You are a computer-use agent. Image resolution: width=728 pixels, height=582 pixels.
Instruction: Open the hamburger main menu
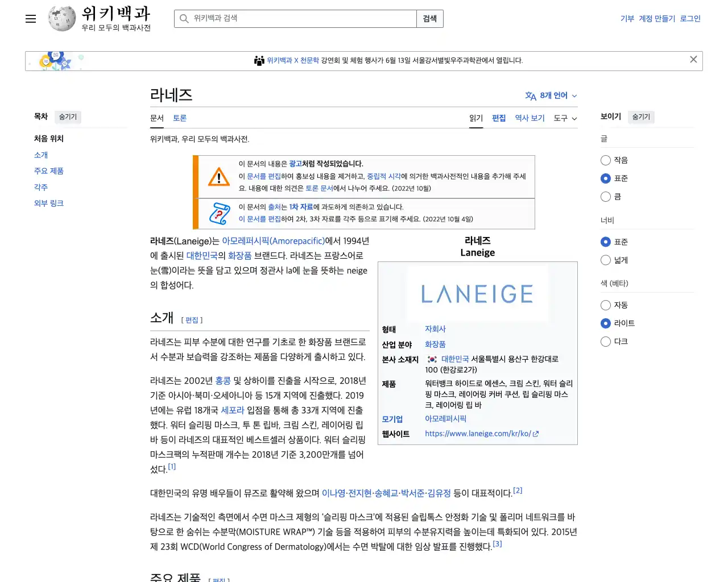point(31,19)
